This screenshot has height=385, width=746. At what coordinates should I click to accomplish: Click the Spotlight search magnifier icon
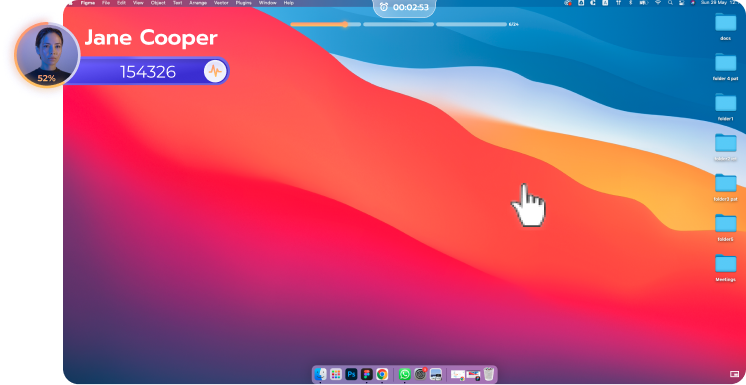(x=670, y=3)
